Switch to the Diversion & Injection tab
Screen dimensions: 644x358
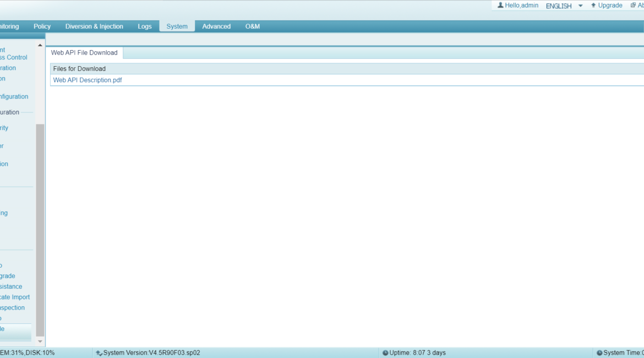click(94, 26)
